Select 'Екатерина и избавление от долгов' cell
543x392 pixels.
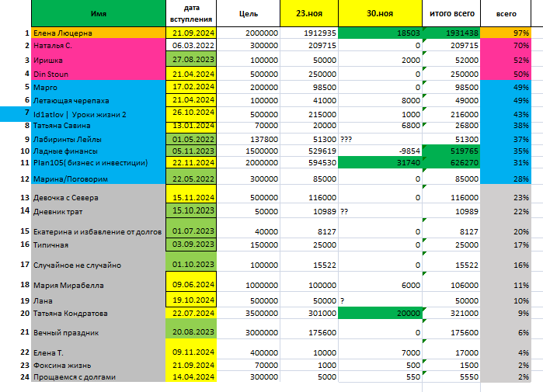coord(99,228)
